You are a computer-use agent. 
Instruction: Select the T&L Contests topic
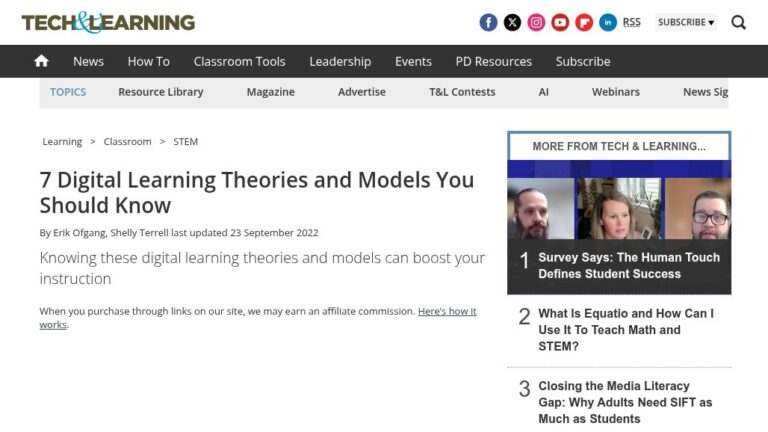pos(462,92)
